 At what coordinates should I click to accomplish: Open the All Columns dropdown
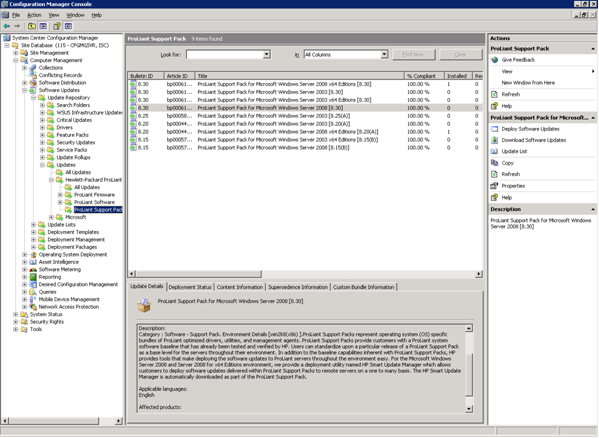coord(384,55)
